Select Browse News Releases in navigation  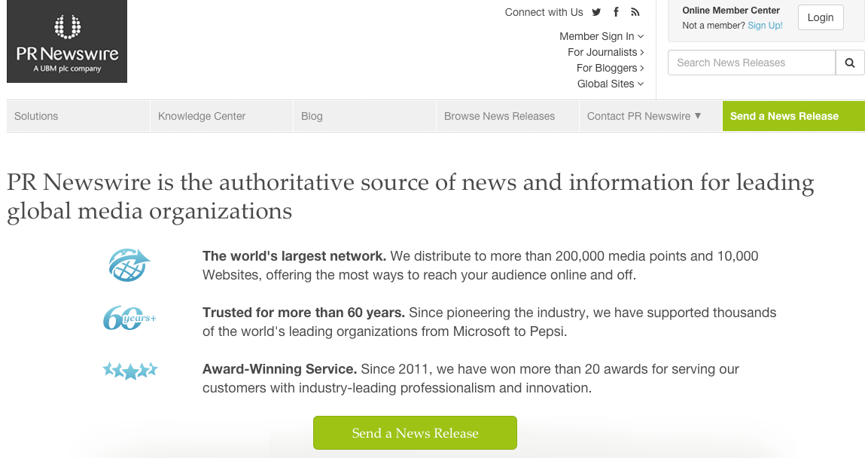click(499, 116)
